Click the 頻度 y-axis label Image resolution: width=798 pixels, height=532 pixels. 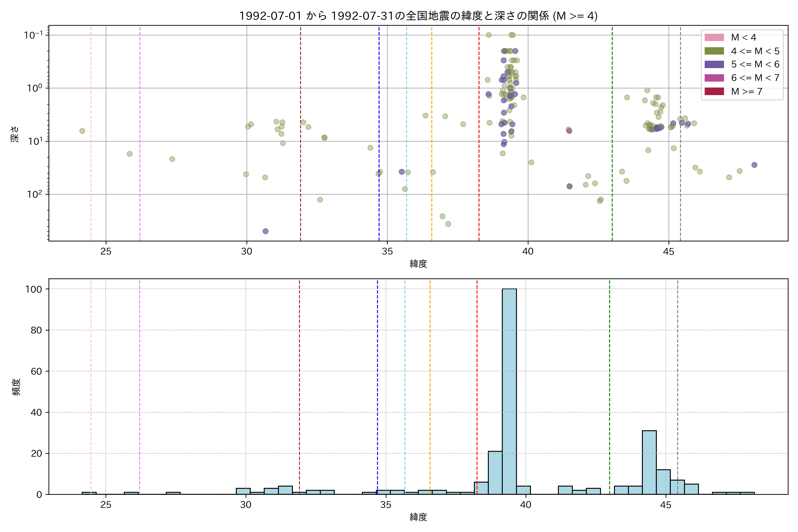coord(16,387)
